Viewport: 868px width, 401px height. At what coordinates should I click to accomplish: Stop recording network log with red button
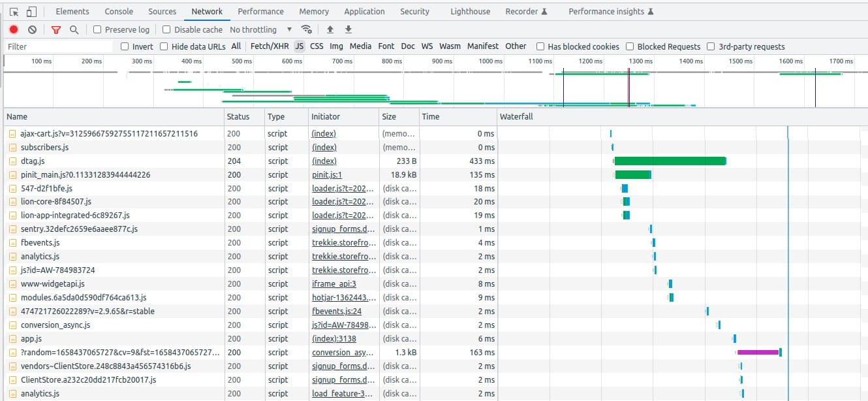[14, 29]
